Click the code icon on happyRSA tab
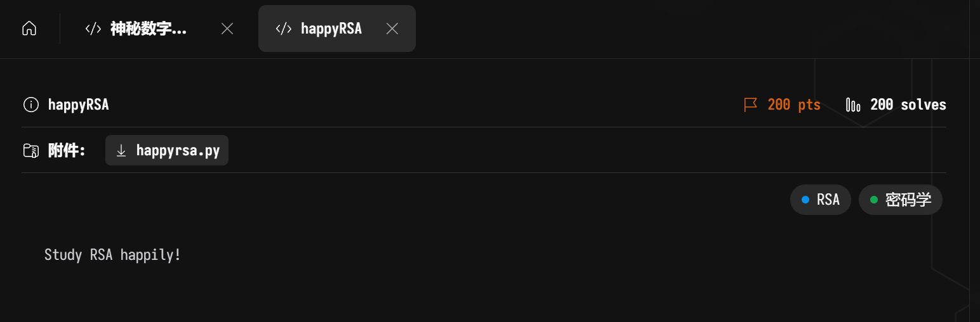Screen dimensions: 980x322 284,29
